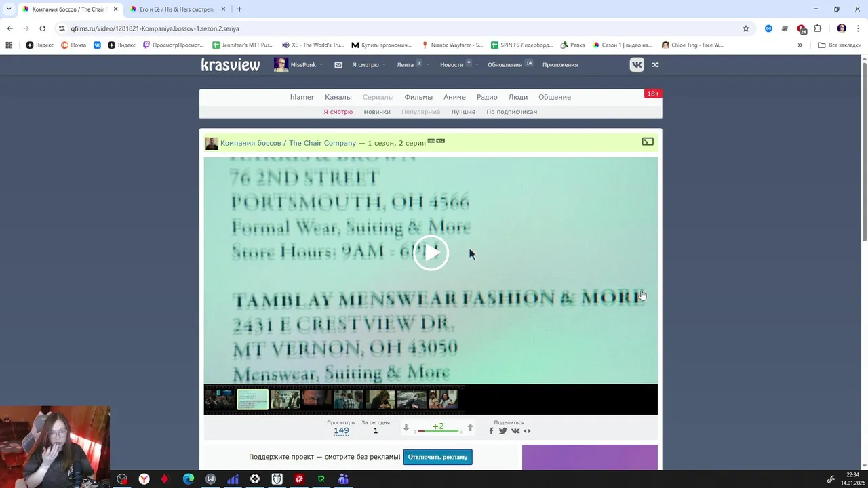Toggle the 18+ content badge
This screenshot has height=488, width=868.
click(652, 94)
